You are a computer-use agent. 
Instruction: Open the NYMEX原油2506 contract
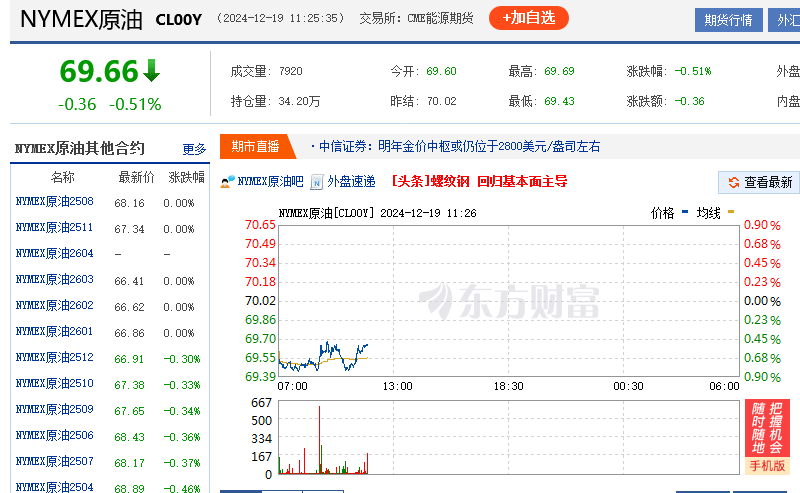(55, 436)
